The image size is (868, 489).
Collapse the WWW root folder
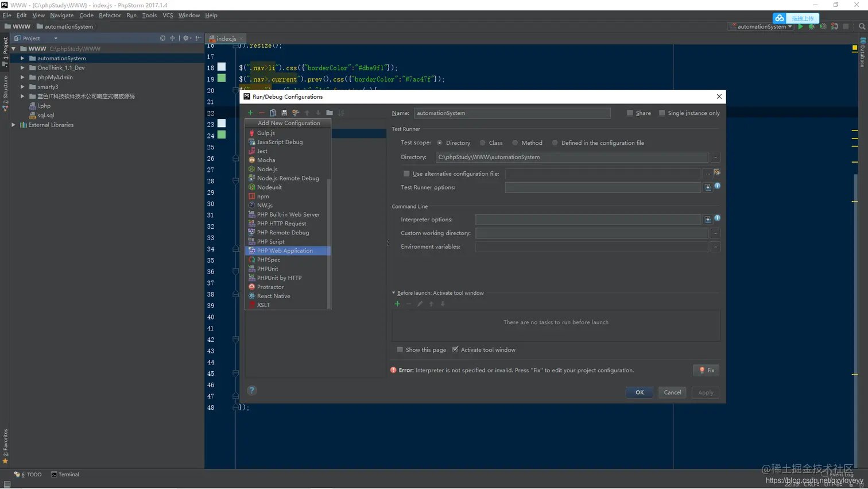click(14, 49)
